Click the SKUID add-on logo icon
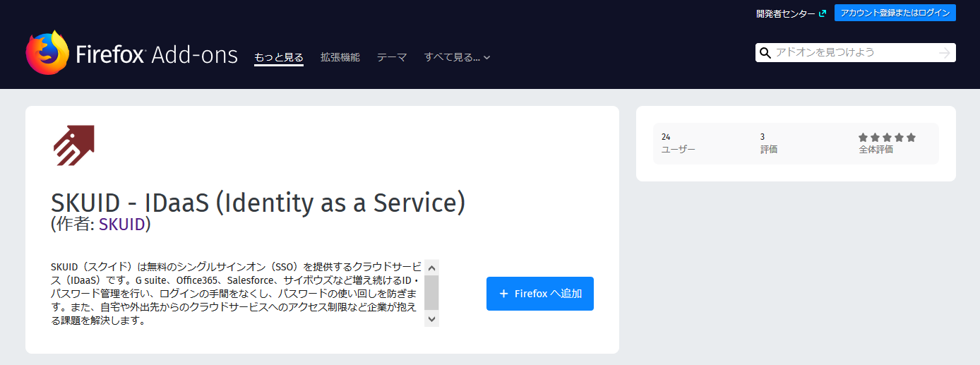 [74, 145]
